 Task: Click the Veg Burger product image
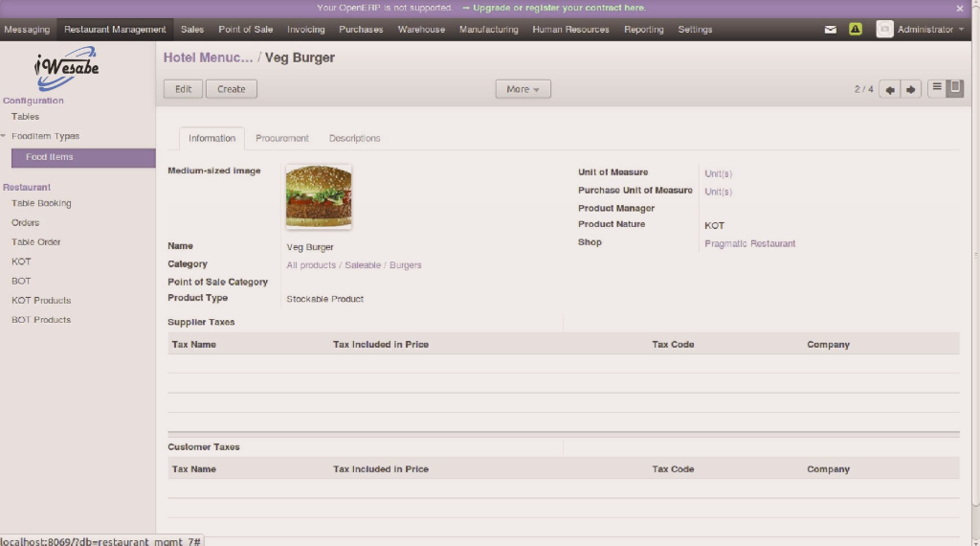point(319,196)
